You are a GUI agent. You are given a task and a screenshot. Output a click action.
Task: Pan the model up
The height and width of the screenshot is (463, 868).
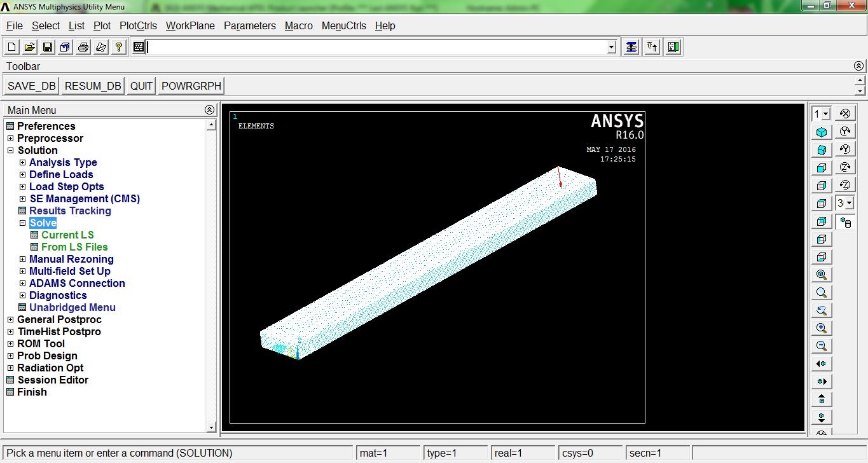[x=822, y=399]
